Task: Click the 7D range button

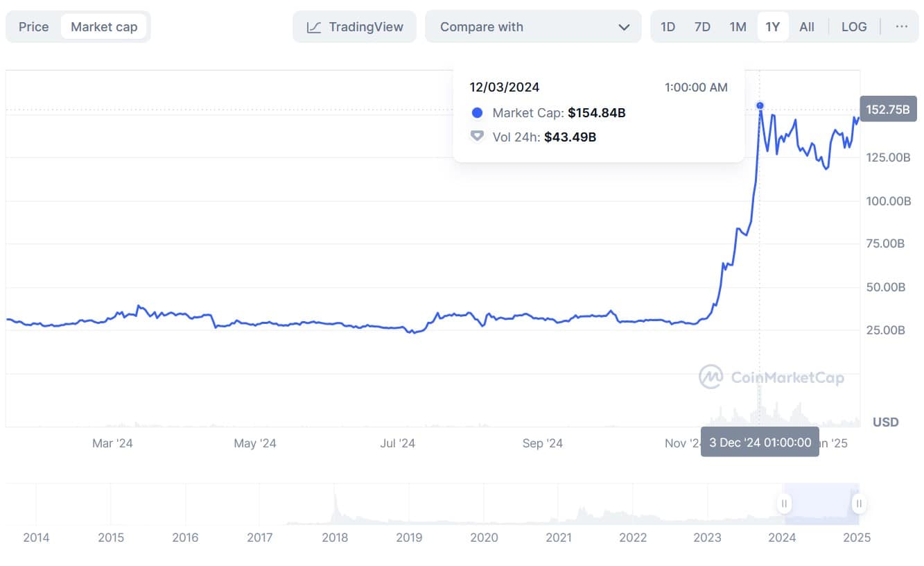Action: coord(702,26)
